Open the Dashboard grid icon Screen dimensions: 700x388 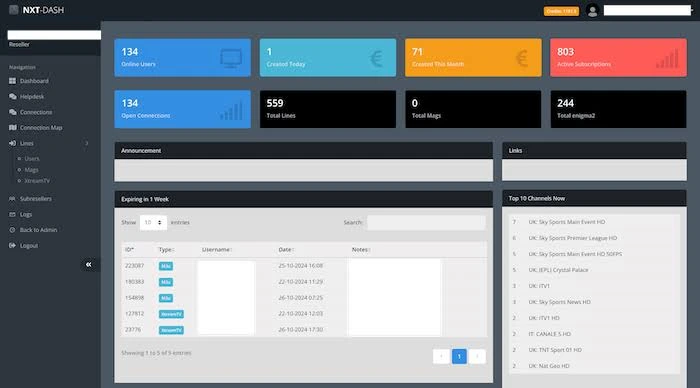click(12, 81)
